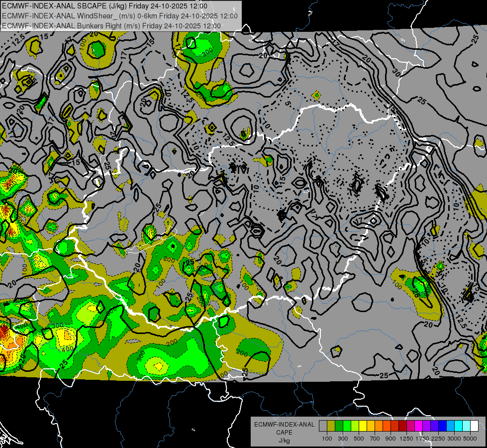Viewport: 487px width, 448px height.
Task: Click the Bunkers Right title line
Action: coord(111,26)
